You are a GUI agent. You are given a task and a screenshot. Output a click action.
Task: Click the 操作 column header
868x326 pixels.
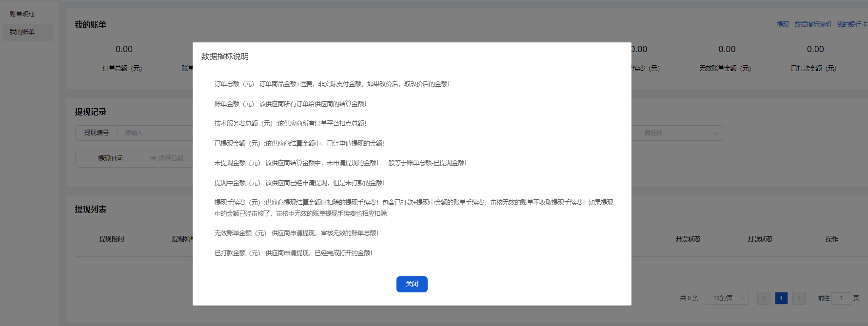click(831, 239)
